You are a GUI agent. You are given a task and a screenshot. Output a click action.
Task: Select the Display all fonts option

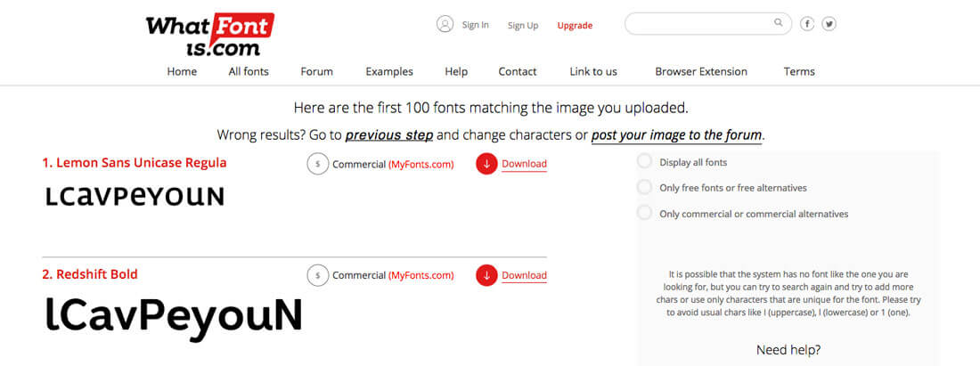click(x=644, y=162)
